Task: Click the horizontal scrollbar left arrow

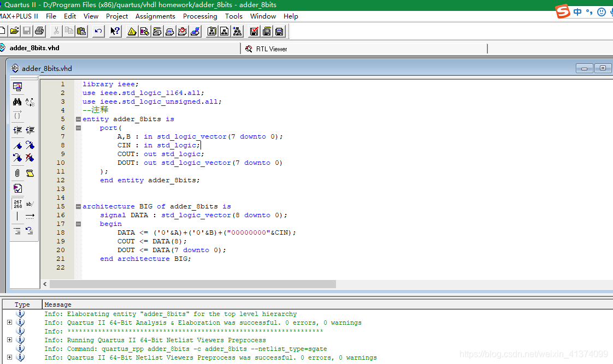Action: (x=45, y=284)
